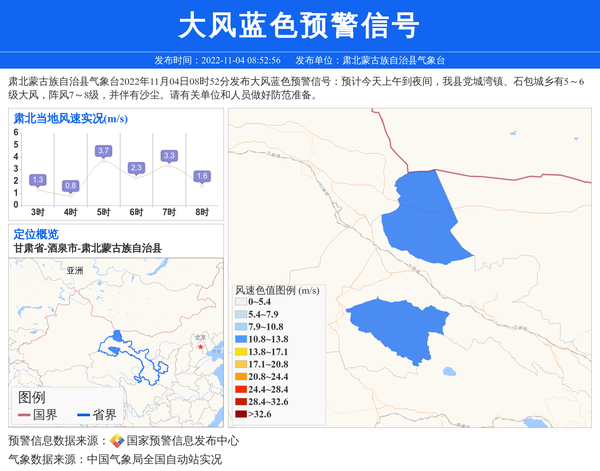The width and height of the screenshot is (600, 471).
Task: Click the red star marking 北京
Action: [x=201, y=347]
